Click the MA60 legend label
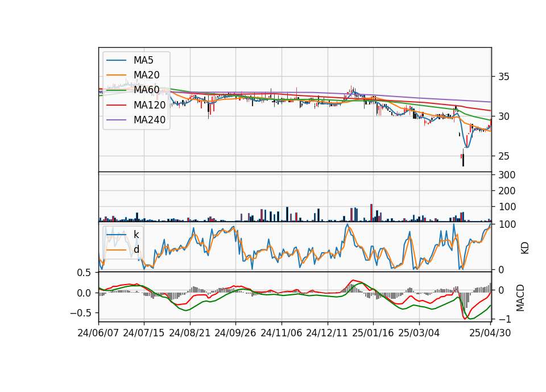 point(146,90)
